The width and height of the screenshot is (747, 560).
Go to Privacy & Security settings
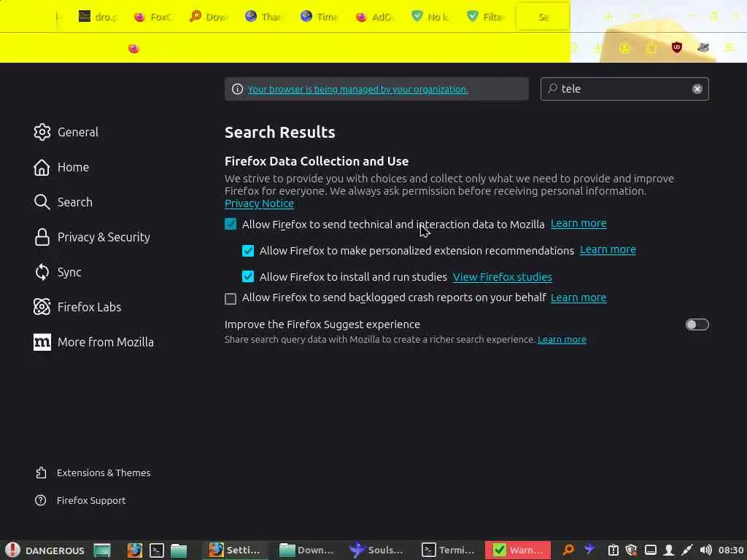[x=92, y=237]
